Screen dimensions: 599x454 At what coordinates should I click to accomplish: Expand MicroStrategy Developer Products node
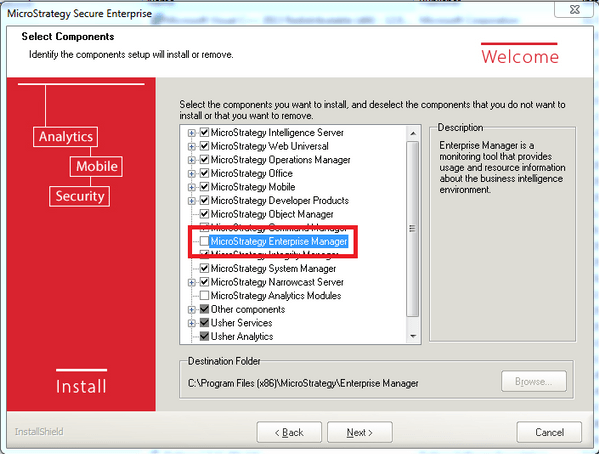[192, 201]
